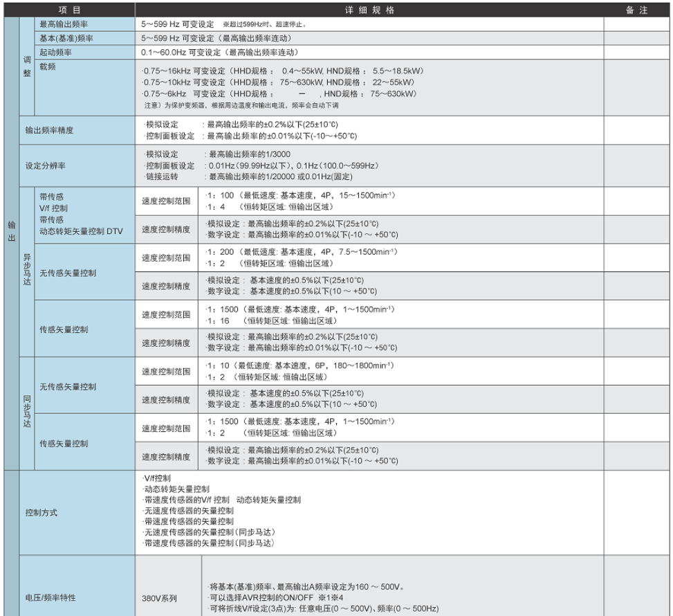The height and width of the screenshot is (616, 673).
Task: Select the 动态转矩矢量控制 DTV cell text
Action: pyautogui.click(x=82, y=231)
